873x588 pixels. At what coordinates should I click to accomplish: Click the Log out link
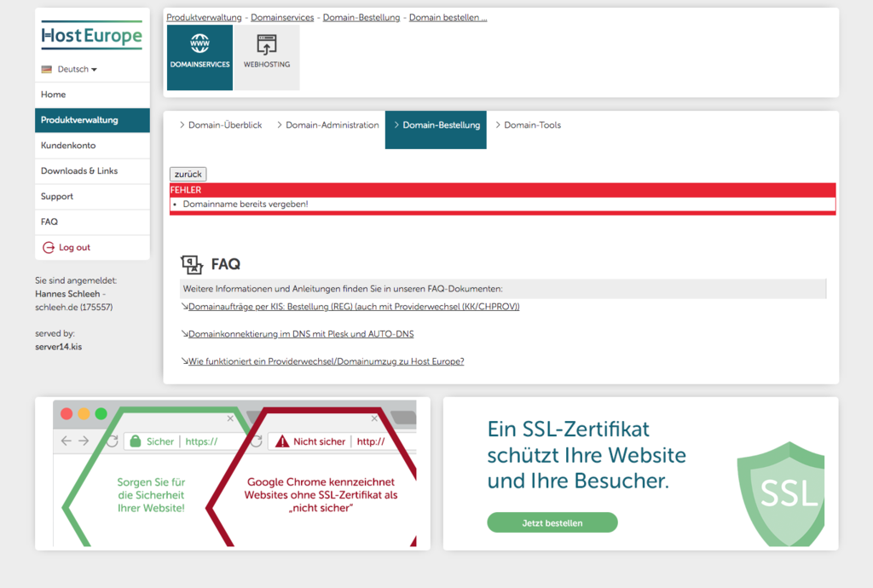click(74, 247)
